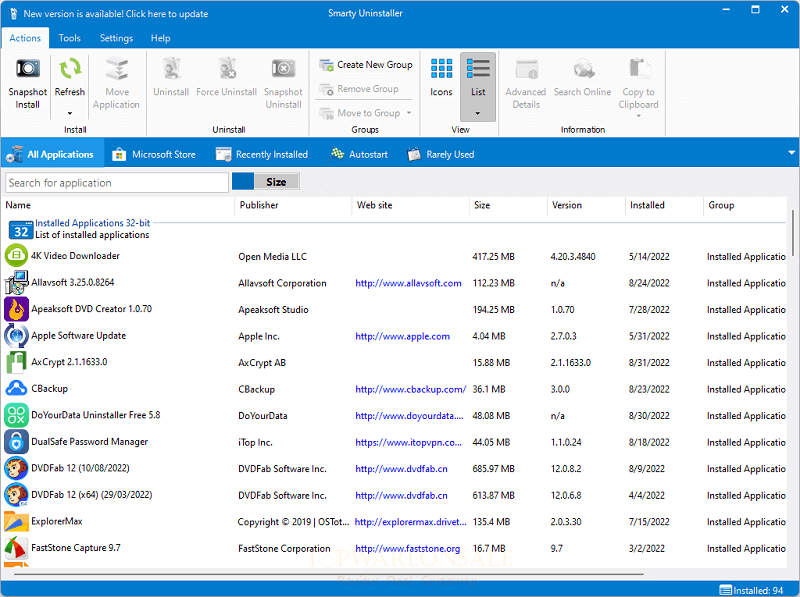Open the cbackup.com website link
This screenshot has width=800, height=597.
[411, 389]
